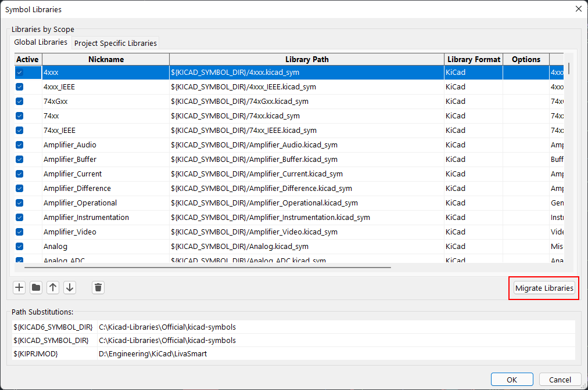Select the 74xGxx nickname cell
The height and width of the screenshot is (390, 588).
[106, 102]
